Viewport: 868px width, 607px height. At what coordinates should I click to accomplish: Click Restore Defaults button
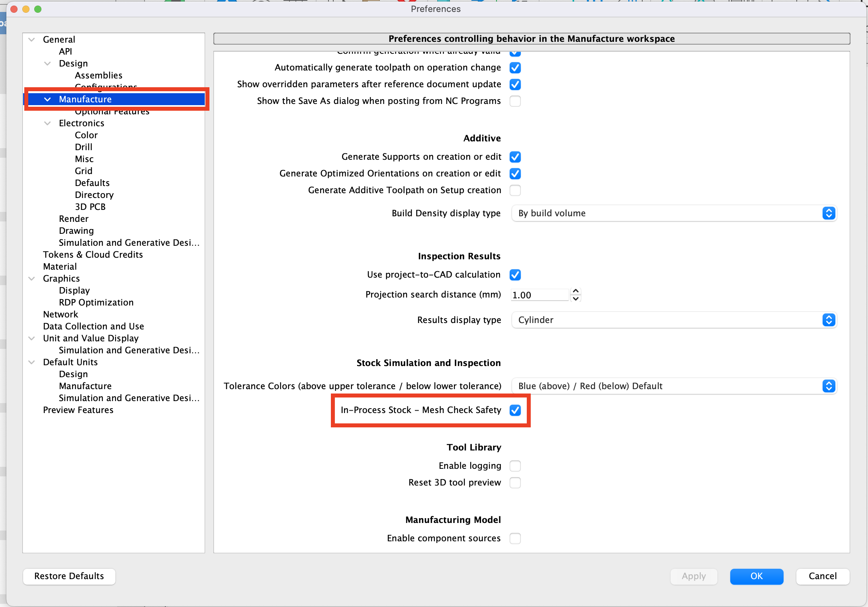pyautogui.click(x=69, y=576)
